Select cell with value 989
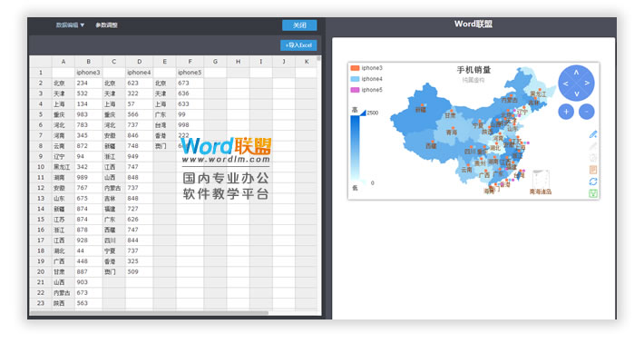Screen dimensions: 644x344 click(88, 178)
